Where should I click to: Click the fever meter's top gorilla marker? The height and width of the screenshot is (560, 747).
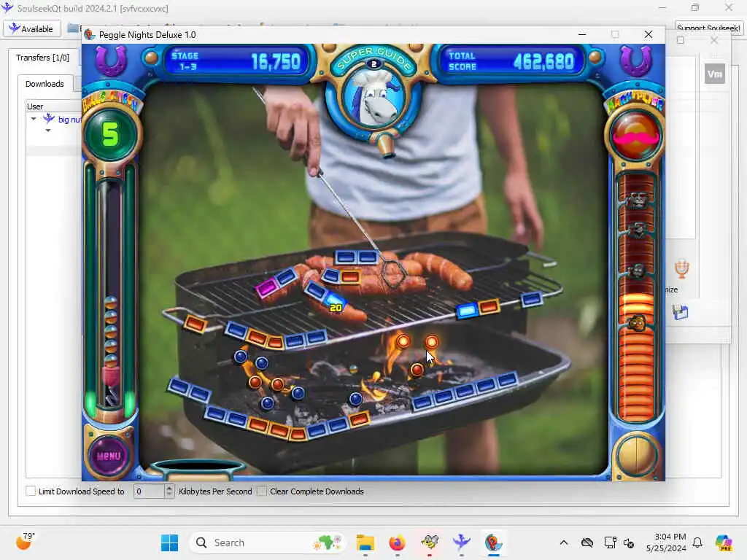click(638, 201)
